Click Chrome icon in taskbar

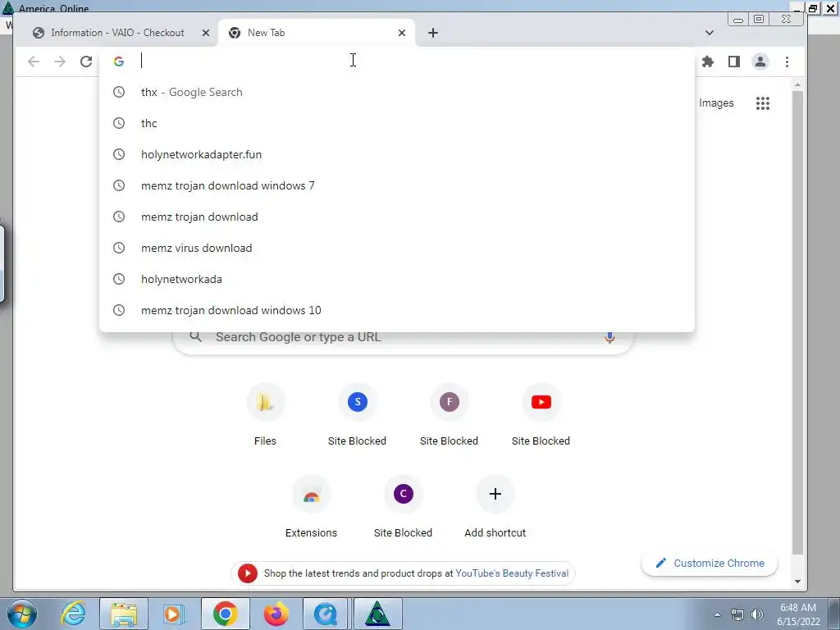225,614
